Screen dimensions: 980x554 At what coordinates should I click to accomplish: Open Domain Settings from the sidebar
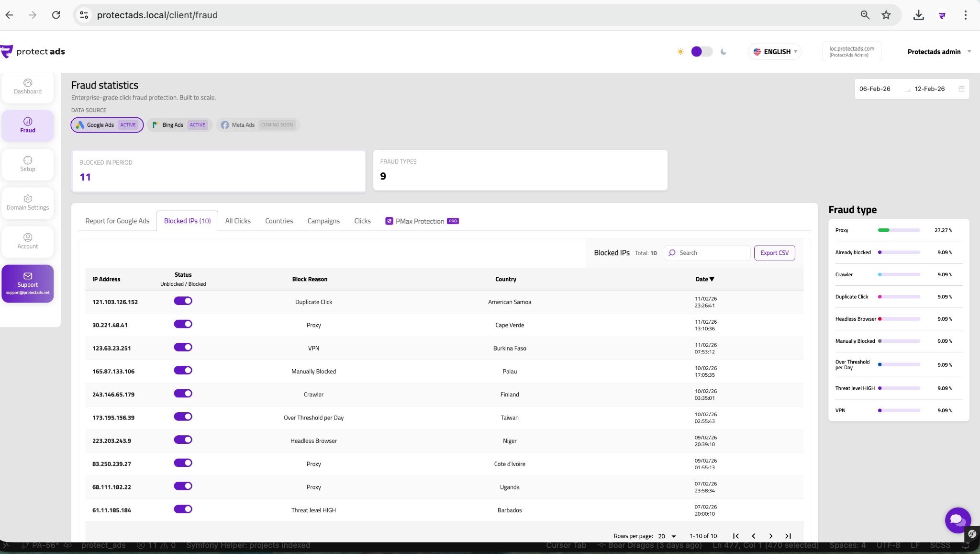tap(27, 203)
